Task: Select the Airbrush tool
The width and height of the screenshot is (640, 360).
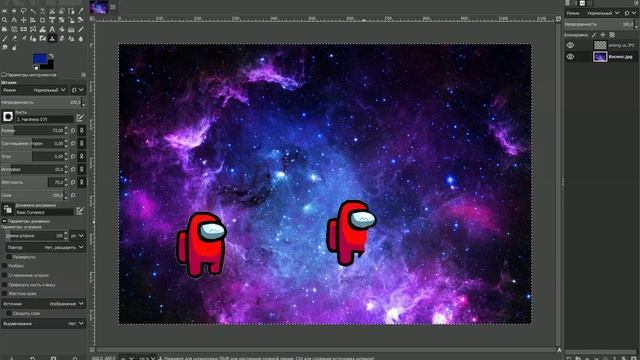Action: click(x=23, y=38)
